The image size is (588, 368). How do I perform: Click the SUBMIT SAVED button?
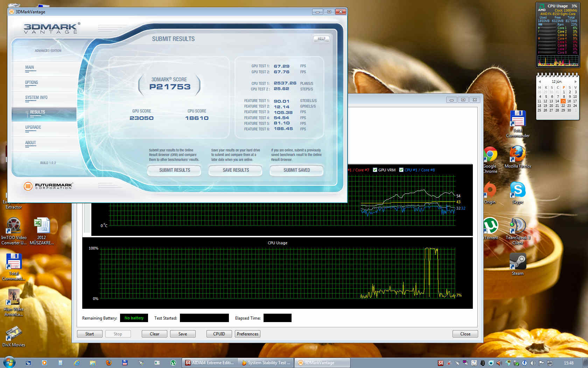coord(296,170)
